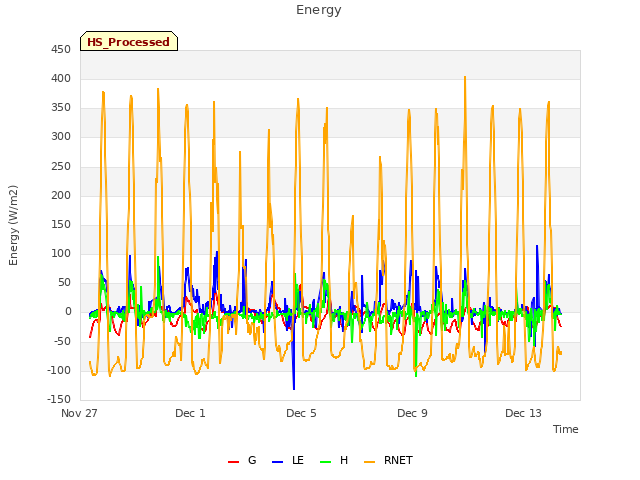Toggle the LE series legend entry
The width and height of the screenshot is (640, 480).
click(x=288, y=460)
